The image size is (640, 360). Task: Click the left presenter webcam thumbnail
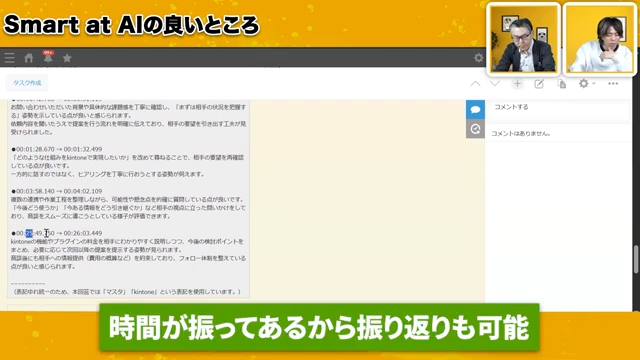[523, 39]
